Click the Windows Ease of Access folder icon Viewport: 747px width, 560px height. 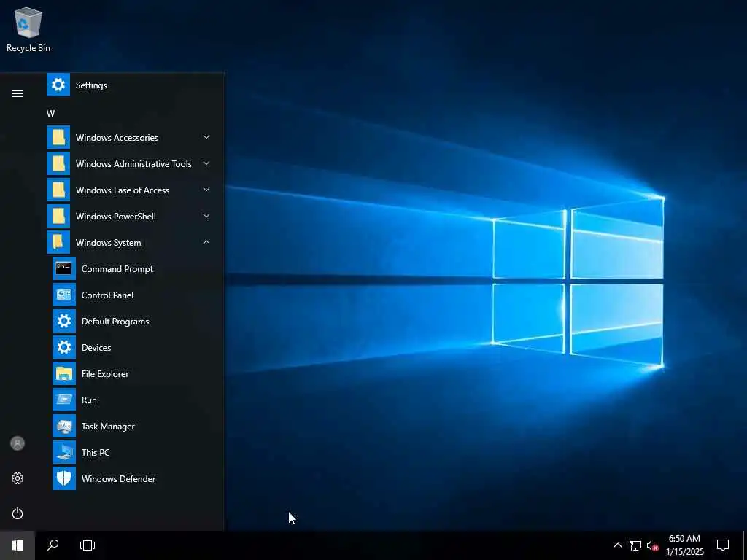58,190
